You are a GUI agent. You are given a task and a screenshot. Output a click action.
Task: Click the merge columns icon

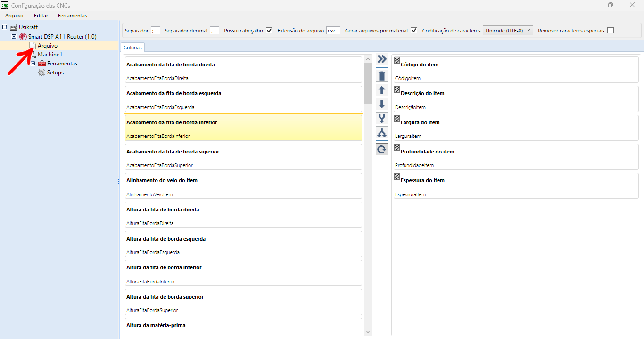pos(382,119)
